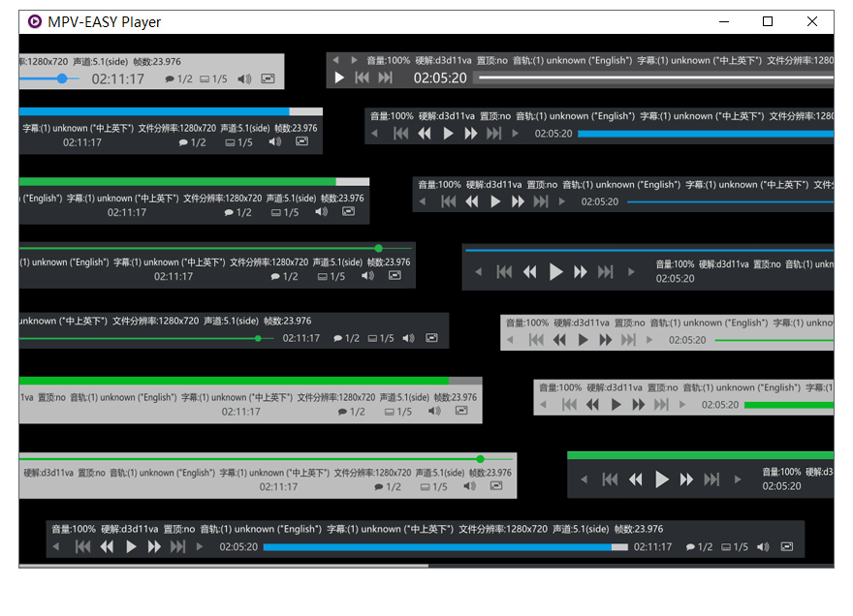Click large fast-forward button under thick green top bar

click(x=686, y=479)
